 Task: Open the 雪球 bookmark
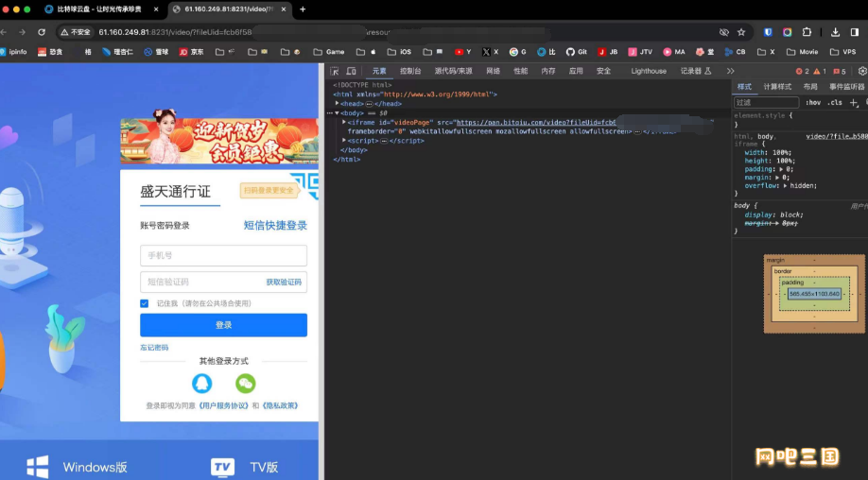(156, 52)
